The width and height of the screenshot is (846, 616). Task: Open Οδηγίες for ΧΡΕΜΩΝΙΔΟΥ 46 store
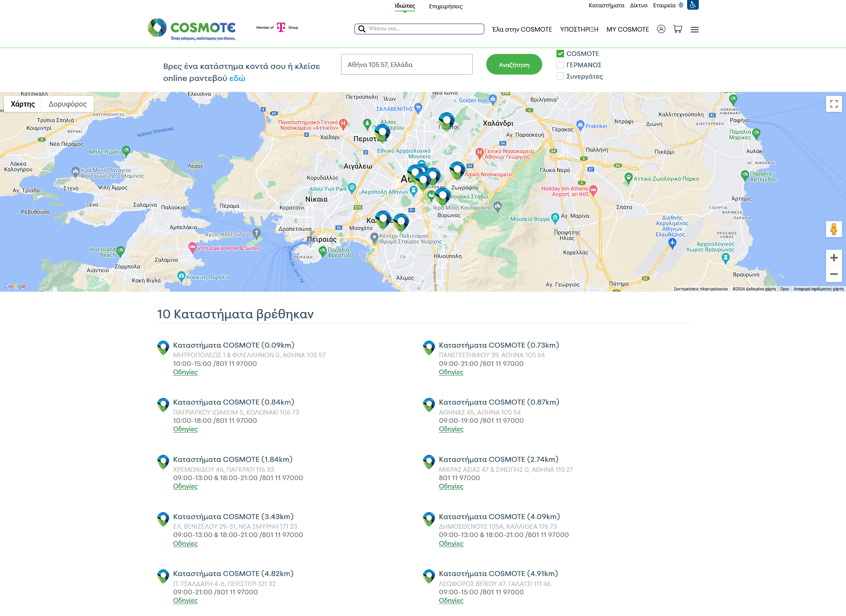[185, 486]
